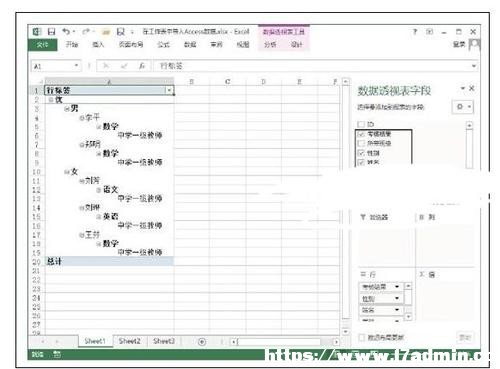The height and width of the screenshot is (369, 500).
Task: Click the up arrow of the worksheet vertical scrollbar
Action: tap(346, 82)
